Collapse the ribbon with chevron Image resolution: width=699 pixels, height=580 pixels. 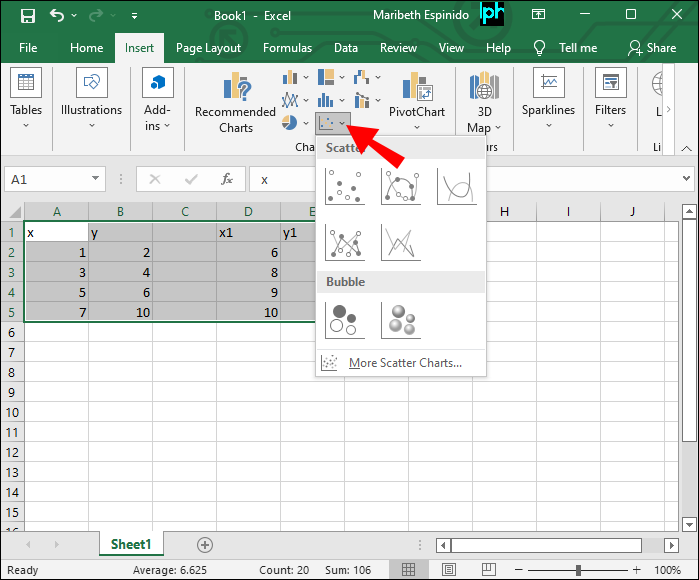point(687,148)
